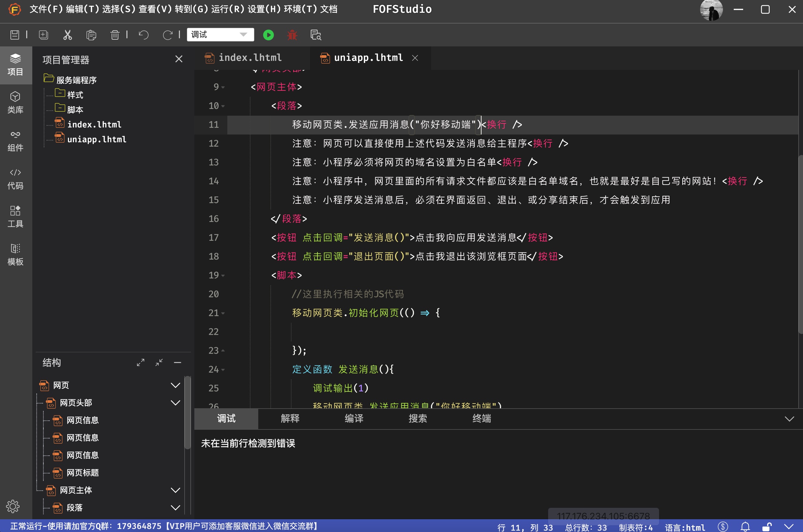Click the delete trash icon
This screenshot has width=803, height=532.
pos(115,35)
